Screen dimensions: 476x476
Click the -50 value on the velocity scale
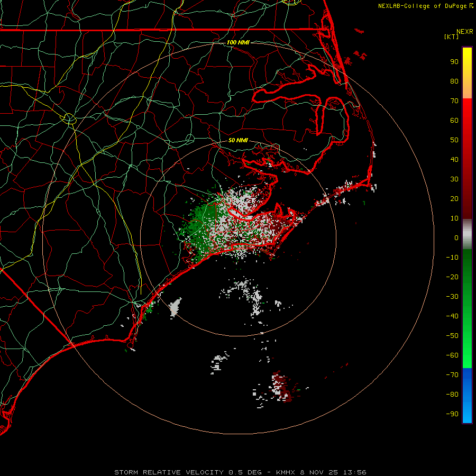pos(452,336)
